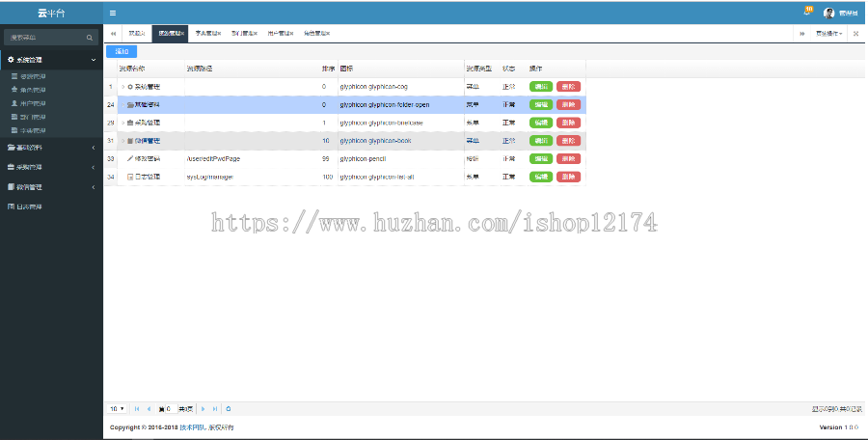Open the 页签操作 dropdown
868x440 pixels.
(x=829, y=34)
